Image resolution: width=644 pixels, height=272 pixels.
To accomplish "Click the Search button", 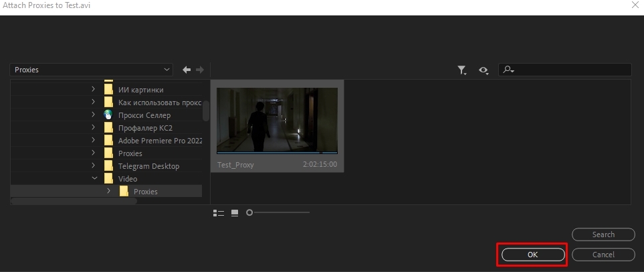I will click(x=603, y=234).
